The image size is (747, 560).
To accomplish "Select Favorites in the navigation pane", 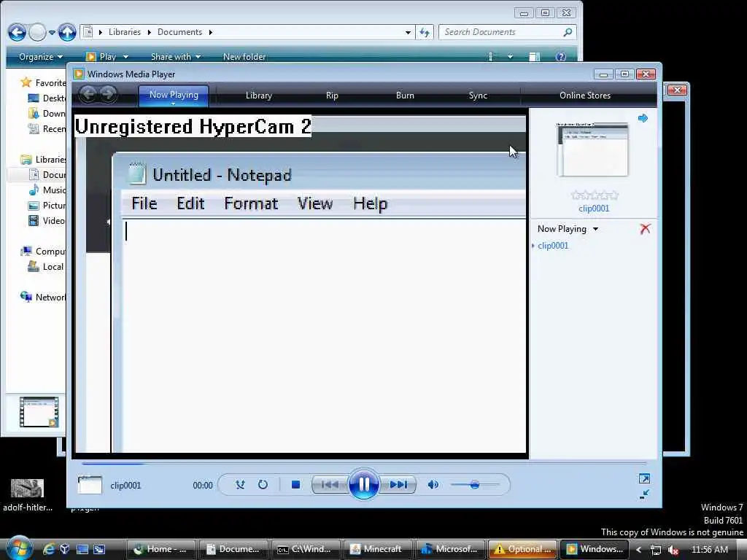I will (x=43, y=83).
